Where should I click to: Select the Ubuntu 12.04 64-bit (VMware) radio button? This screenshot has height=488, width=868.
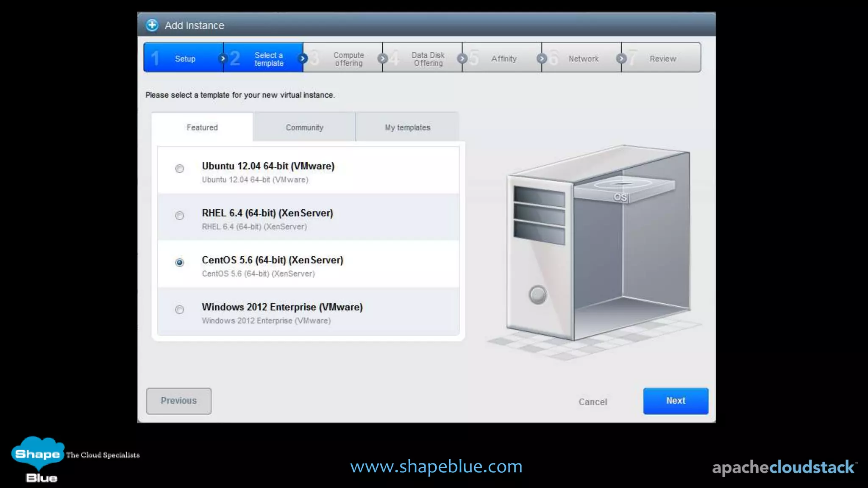180,169
